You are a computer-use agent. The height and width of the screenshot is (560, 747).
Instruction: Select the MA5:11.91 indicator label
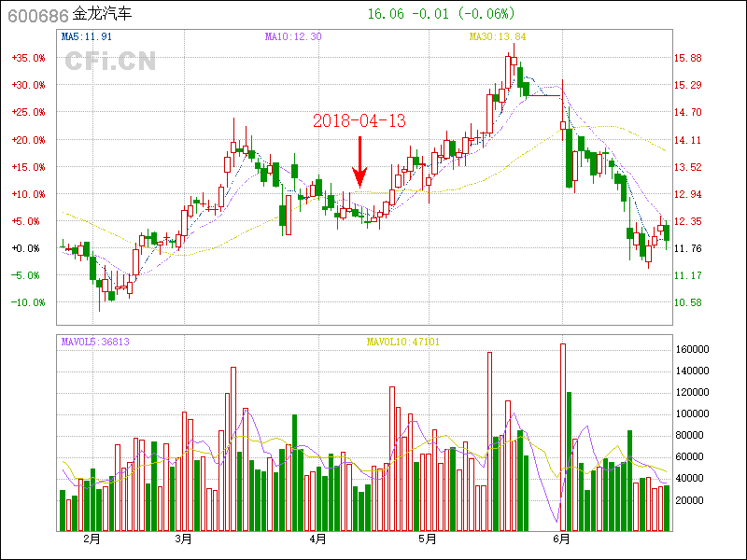coord(87,36)
